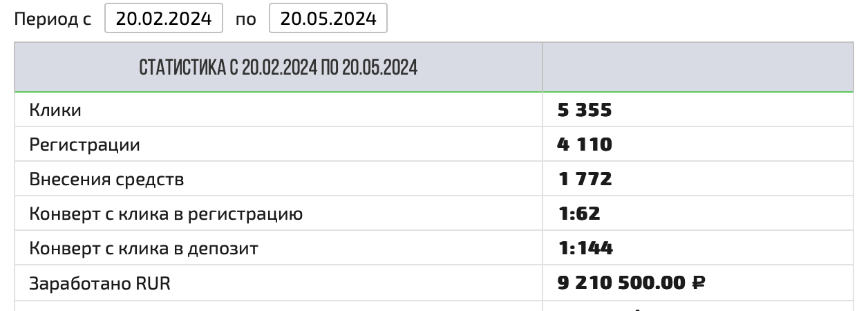Image resolution: width=868 pixels, height=311 pixels.
Task: Select the 'Внесения средств' row label
Action: (106, 180)
